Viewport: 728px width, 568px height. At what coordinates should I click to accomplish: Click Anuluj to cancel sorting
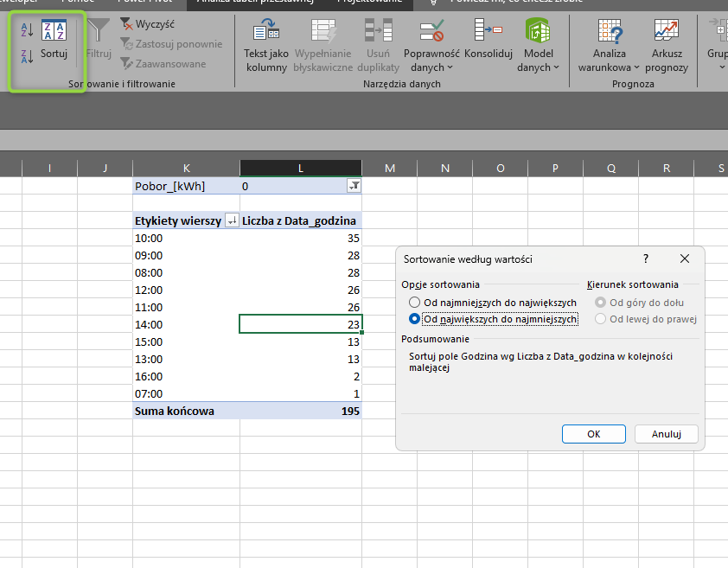click(x=666, y=434)
